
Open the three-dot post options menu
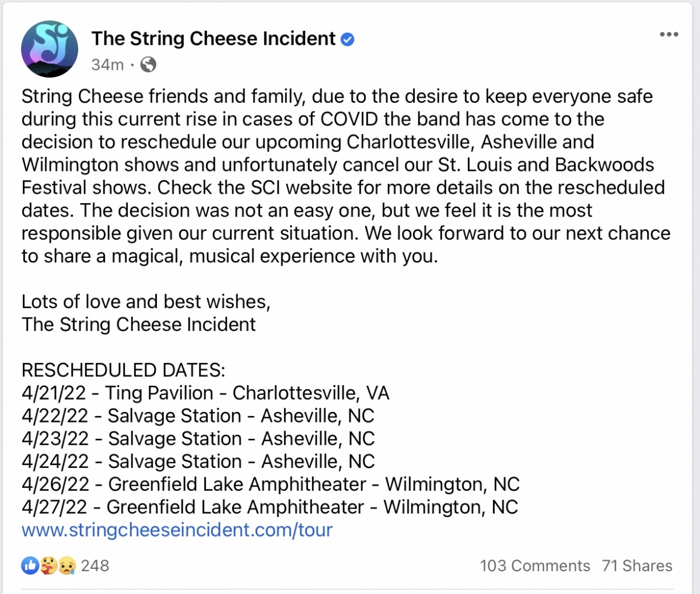[668, 34]
